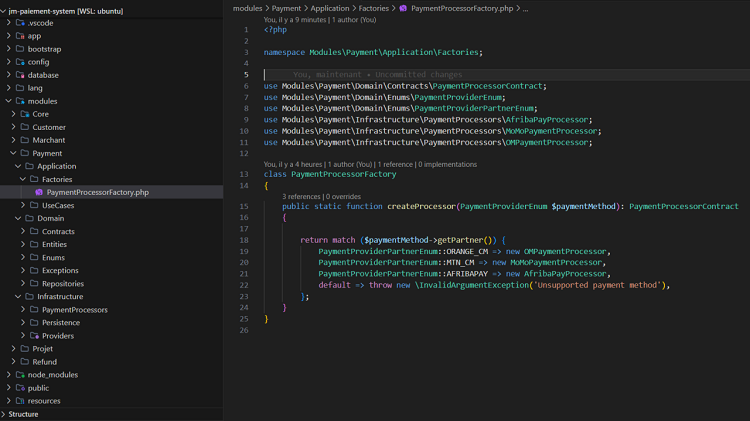Click the Domain folder icon
The image size is (750, 421).
(30, 218)
